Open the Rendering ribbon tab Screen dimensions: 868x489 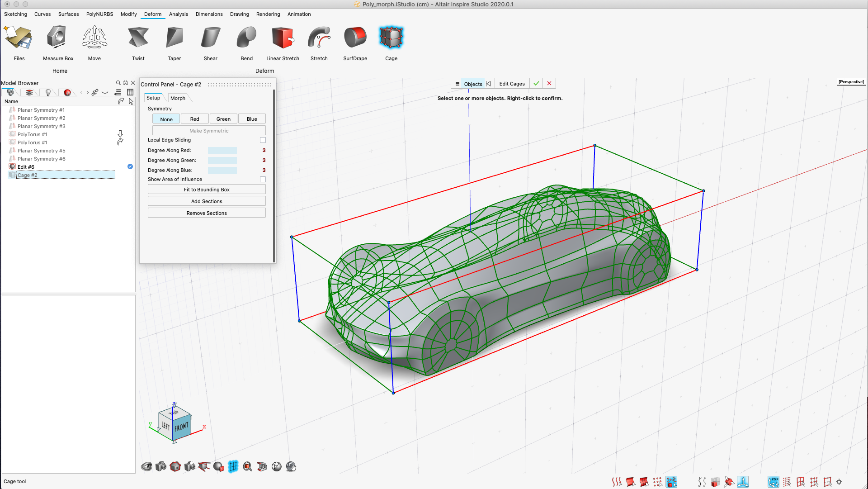pos(268,14)
